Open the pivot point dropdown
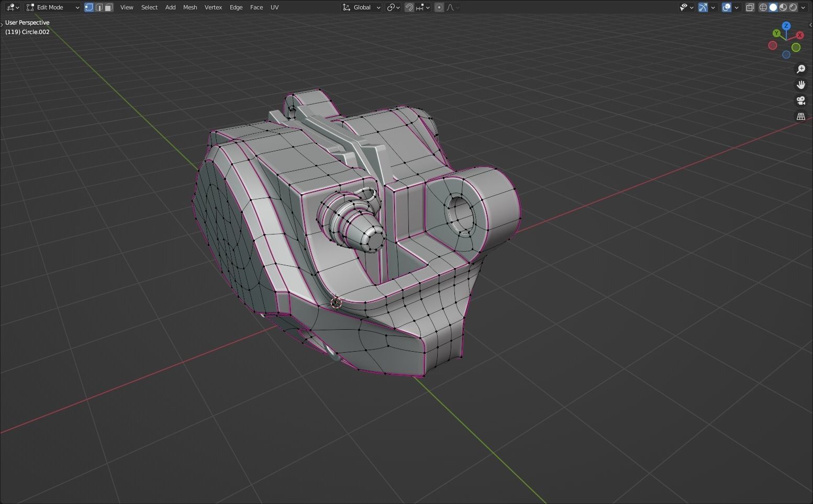Screen dimensions: 813x504 tap(393, 7)
